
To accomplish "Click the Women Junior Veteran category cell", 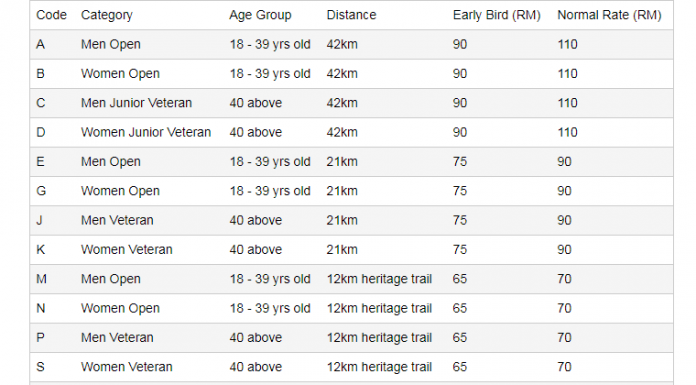I will pos(146,132).
